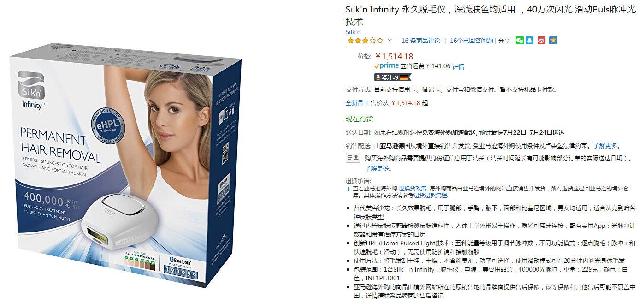This screenshot has width=644, height=303.
Task: Click the Silk'n brand link
Action: click(353, 32)
